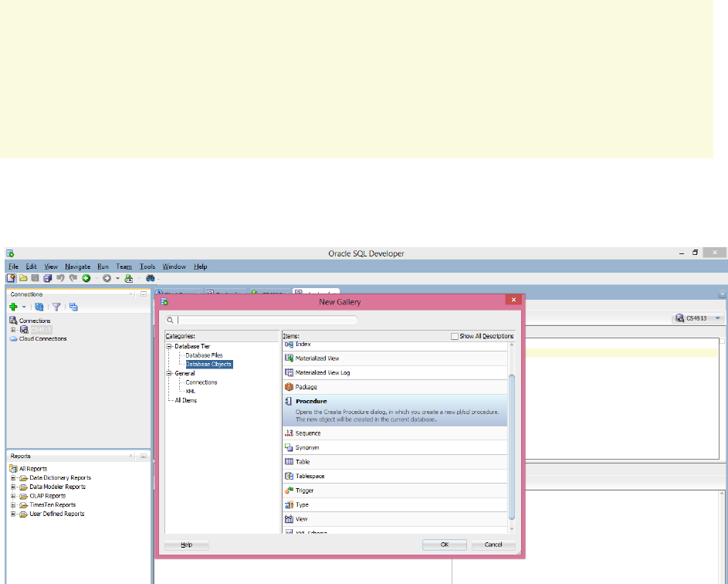Open the CS4513 connection dropdown at top right

(718, 318)
